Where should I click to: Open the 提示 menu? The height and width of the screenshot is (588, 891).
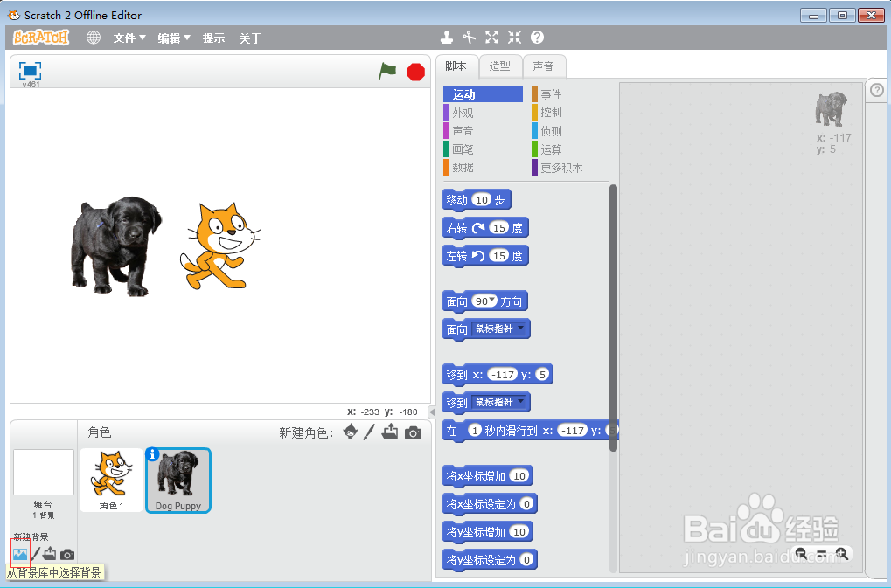[x=213, y=38]
